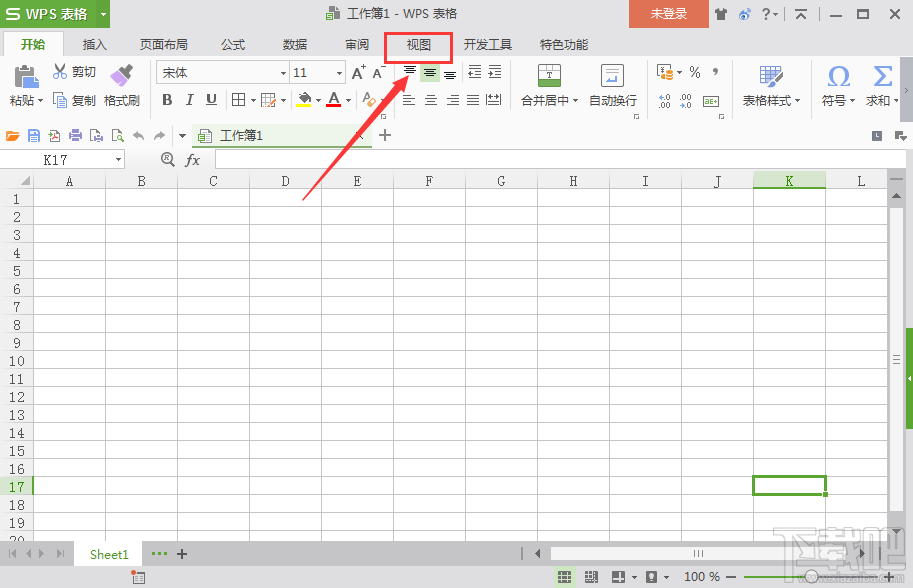The image size is (913, 588).
Task: Open the 插入 ribbon tab
Action: [x=93, y=44]
